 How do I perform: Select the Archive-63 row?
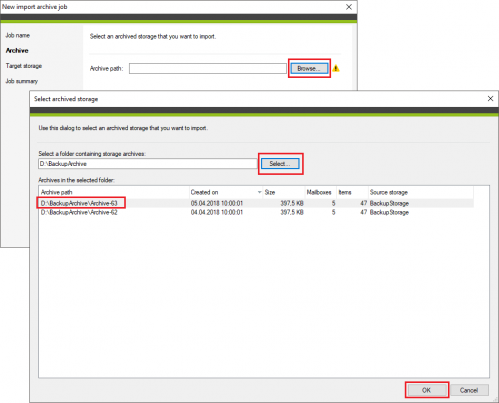point(256,203)
